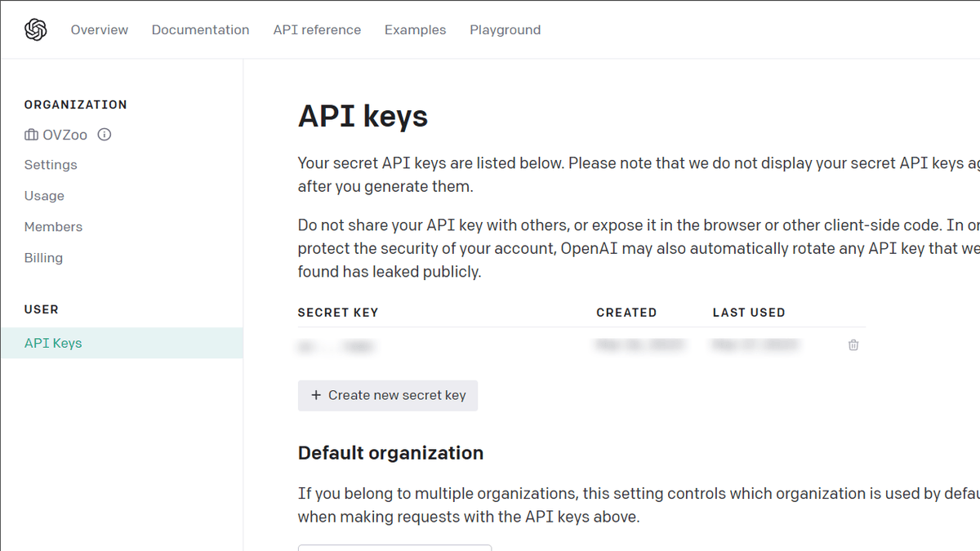Go to Billing settings

pos(43,257)
